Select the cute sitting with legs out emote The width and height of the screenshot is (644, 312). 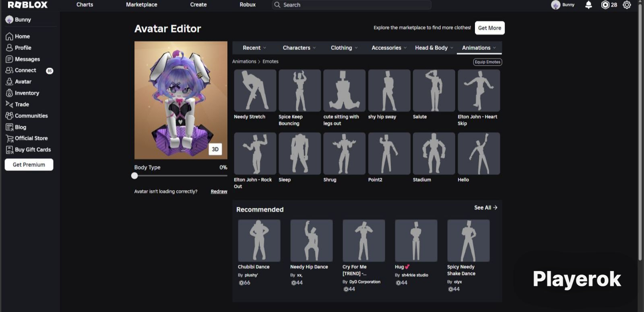point(345,90)
